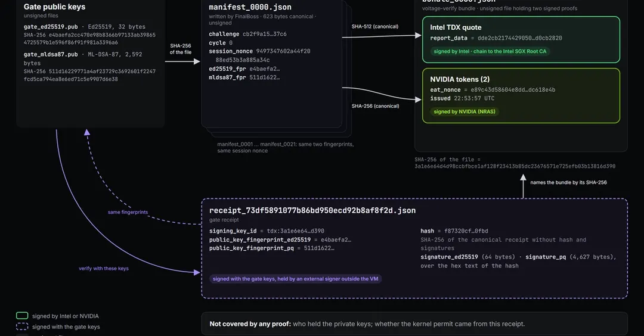Click the 'signed by NVIDIA (NRAS)' badge
The width and height of the screenshot is (644, 336).
click(465, 111)
